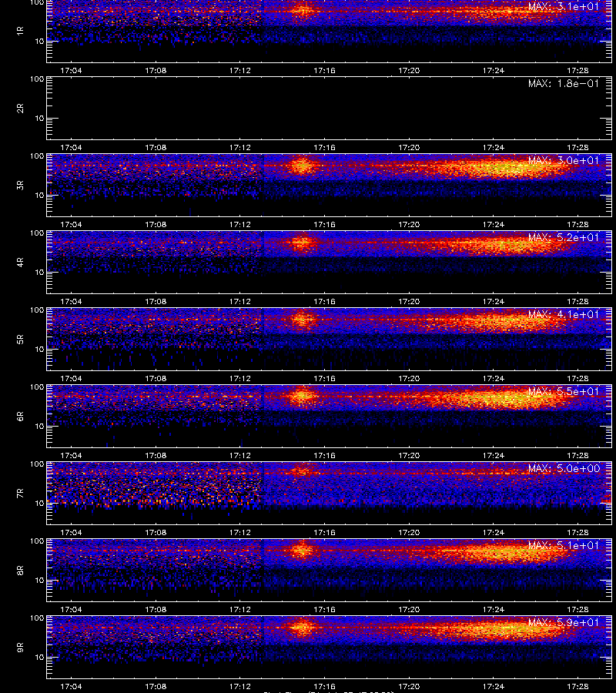Click the 10 y-axis label of panel 7R
The image size is (616, 693).
coord(40,503)
